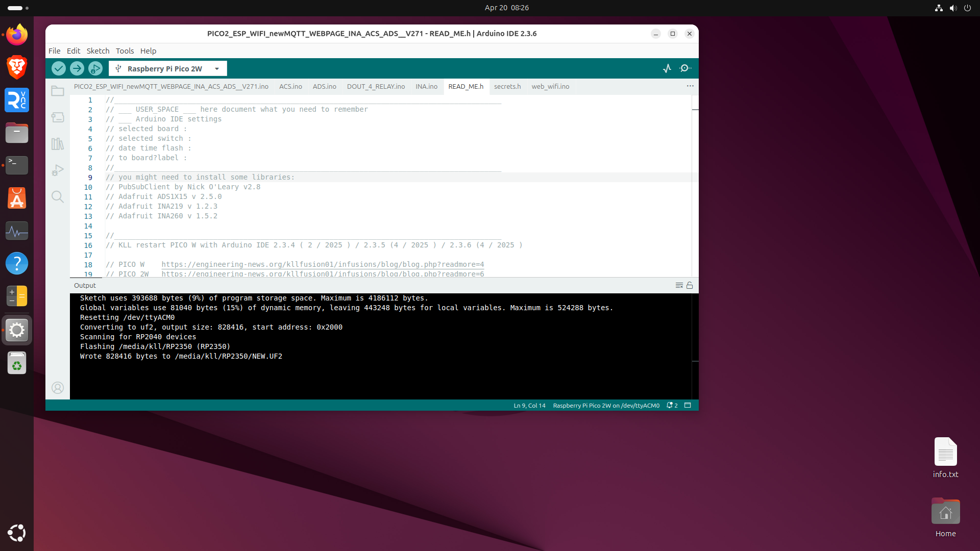Click board port label in status bar
This screenshot has height=551, width=980.
606,406
